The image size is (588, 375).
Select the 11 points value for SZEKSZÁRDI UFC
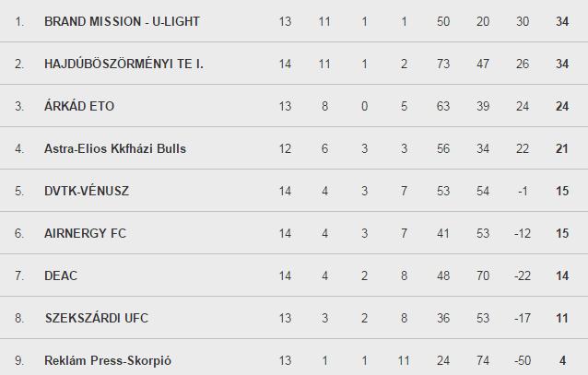coord(562,318)
